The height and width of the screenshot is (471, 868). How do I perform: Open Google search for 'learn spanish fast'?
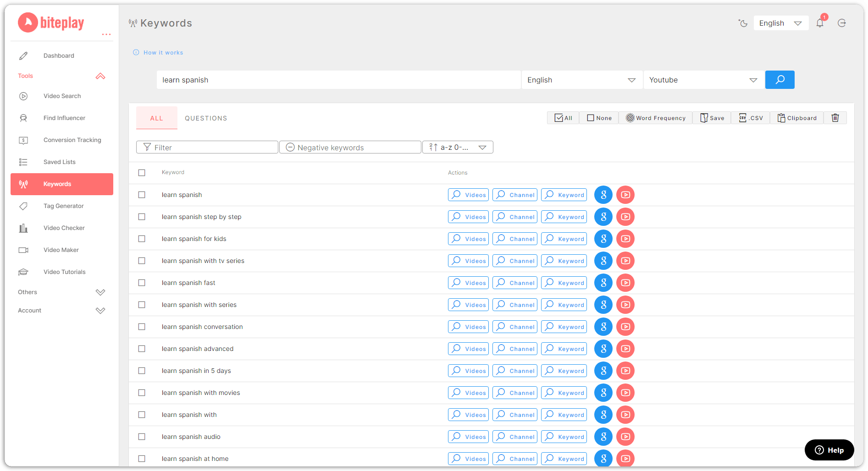(603, 283)
